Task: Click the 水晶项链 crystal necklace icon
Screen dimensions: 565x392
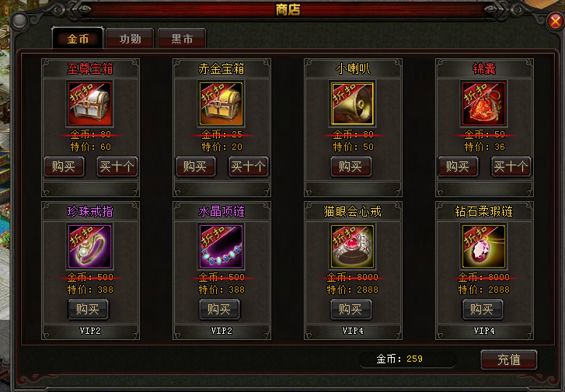Action: [x=221, y=246]
